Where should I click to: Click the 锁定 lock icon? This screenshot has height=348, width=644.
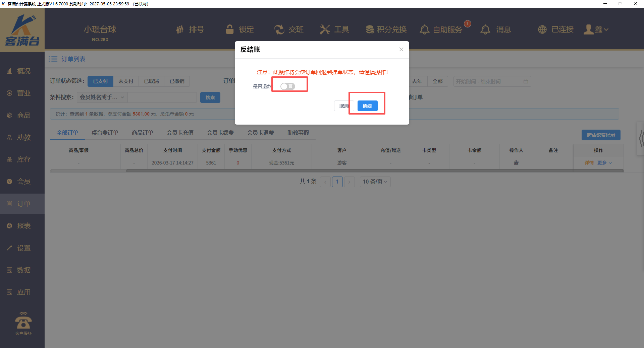tap(230, 29)
